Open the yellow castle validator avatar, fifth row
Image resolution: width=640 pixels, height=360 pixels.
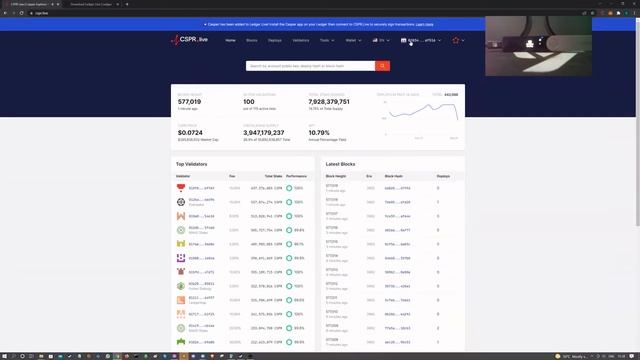coord(181,244)
